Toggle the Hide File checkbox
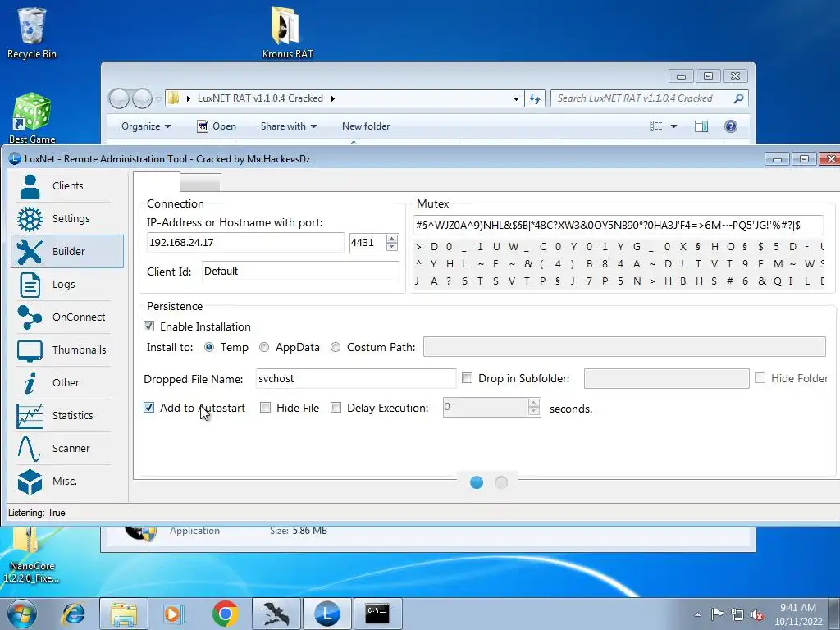840x630 pixels. 265,408
